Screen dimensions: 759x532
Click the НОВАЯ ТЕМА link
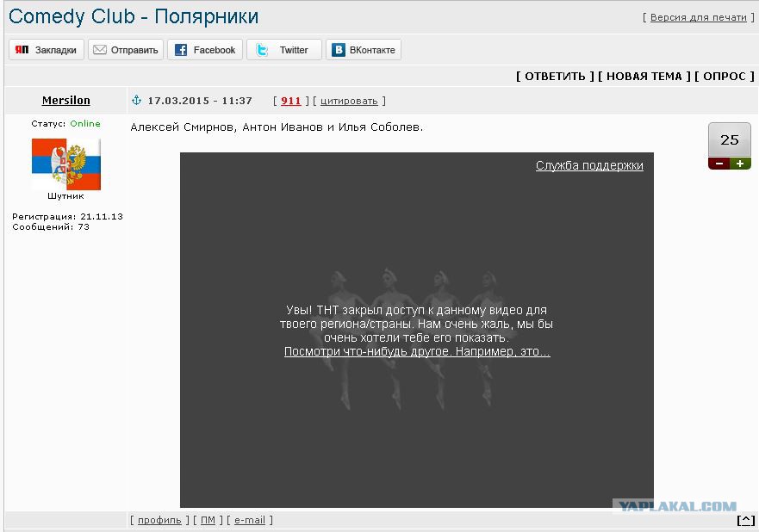644,77
